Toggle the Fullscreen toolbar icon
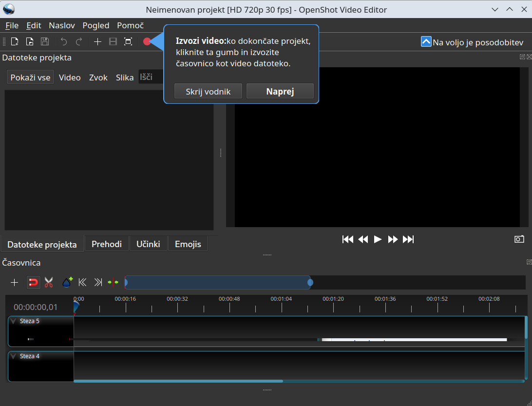The width and height of the screenshot is (532, 406). [128, 41]
